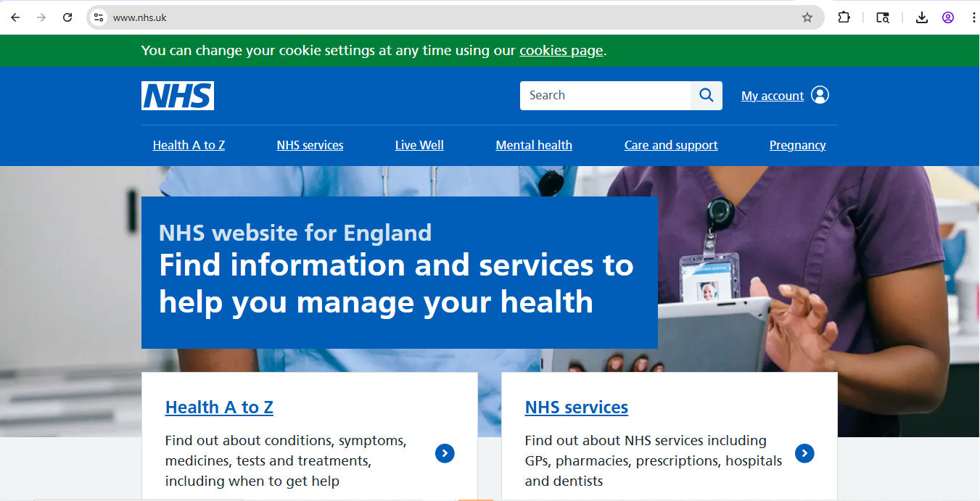The image size is (980, 501).
Task: Select the Pregnancy navigation item
Action: point(797,145)
